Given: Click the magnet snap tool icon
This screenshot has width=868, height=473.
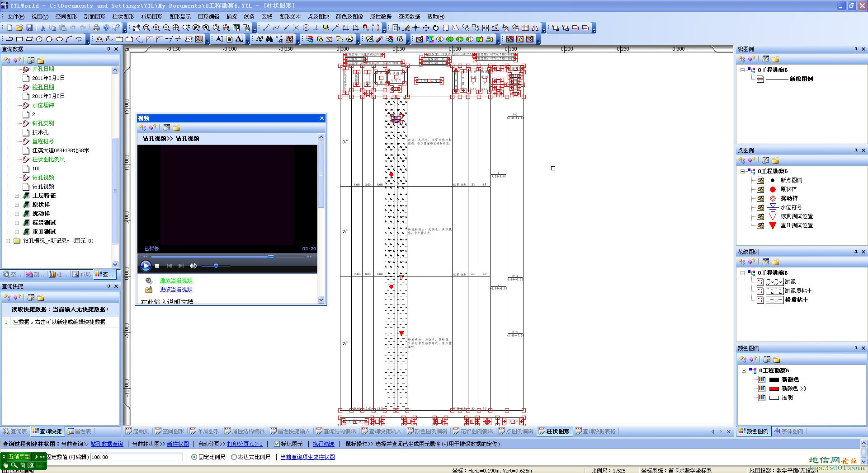Looking at the screenshot, I should [365, 28].
